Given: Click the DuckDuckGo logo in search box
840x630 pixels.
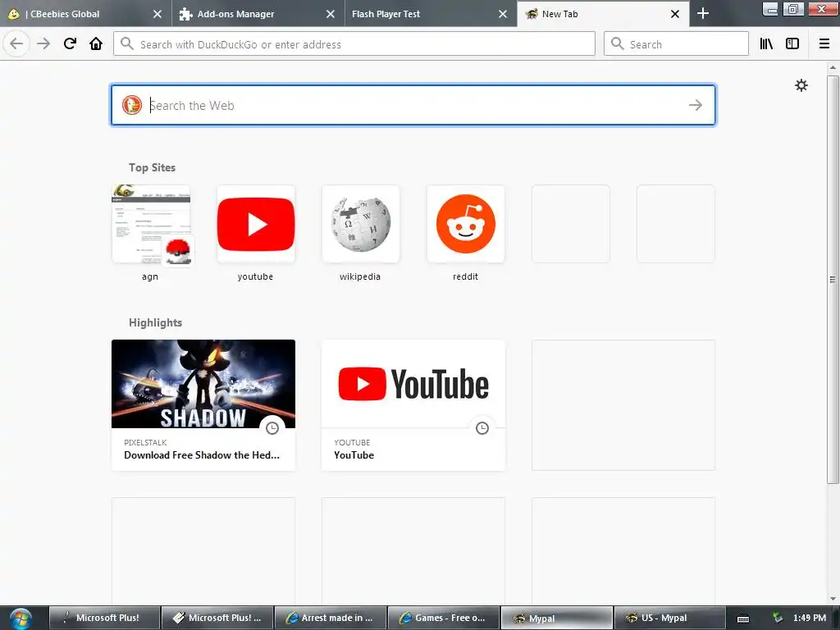Looking at the screenshot, I should 132,105.
